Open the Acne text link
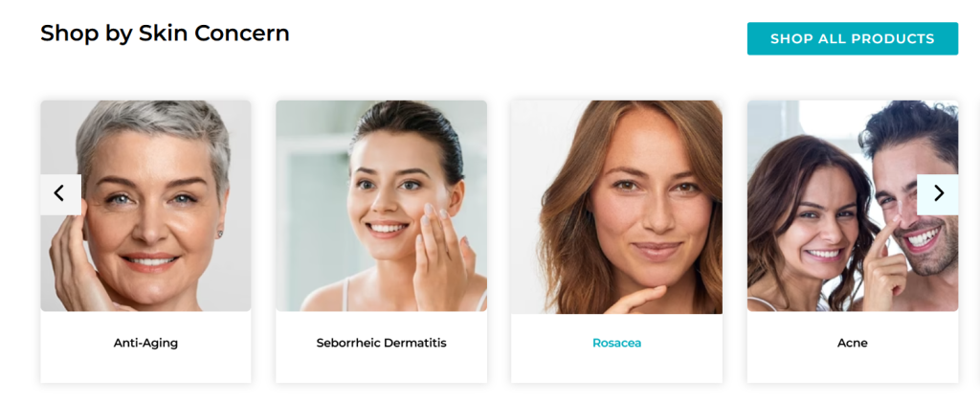 point(853,344)
